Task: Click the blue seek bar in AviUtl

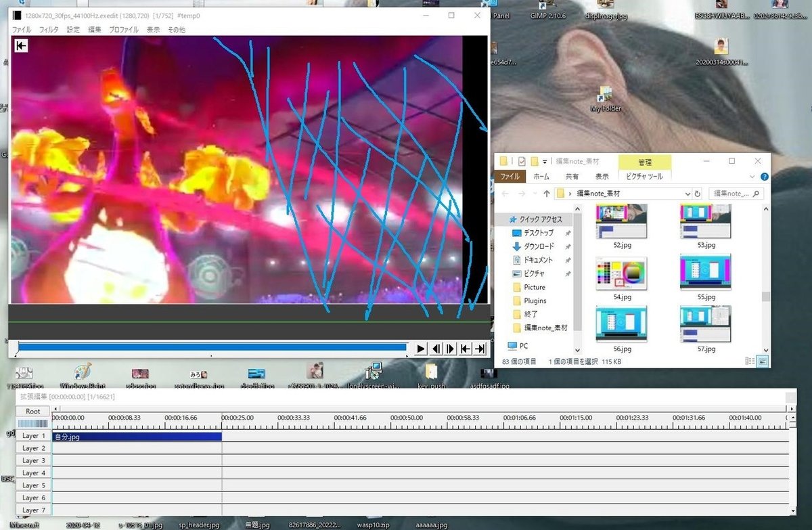Action: click(x=212, y=347)
